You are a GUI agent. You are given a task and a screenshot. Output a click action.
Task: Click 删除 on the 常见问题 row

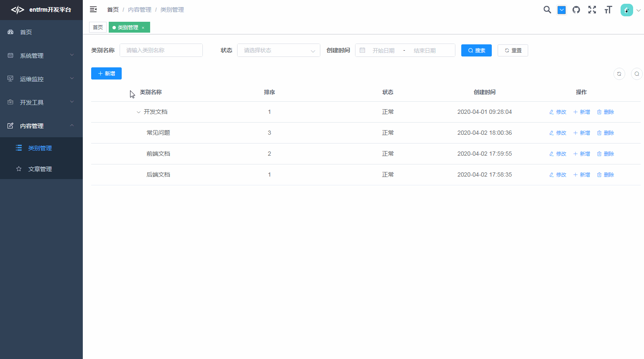pos(606,133)
